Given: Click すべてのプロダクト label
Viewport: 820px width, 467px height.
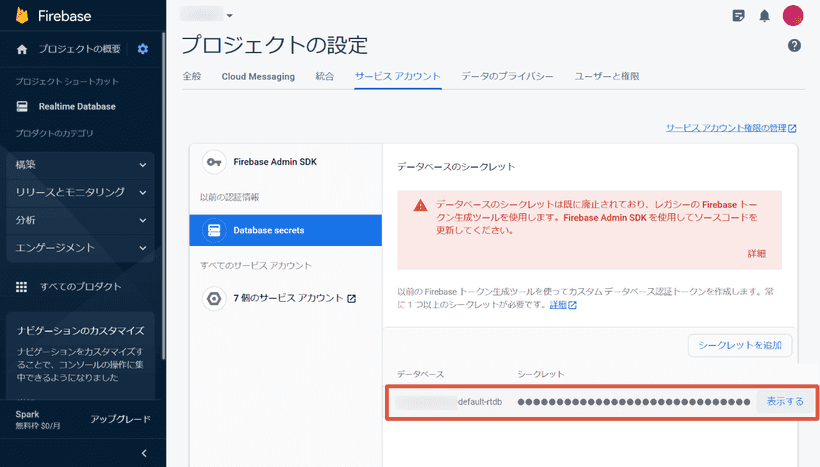Looking at the screenshot, I should click(81, 287).
